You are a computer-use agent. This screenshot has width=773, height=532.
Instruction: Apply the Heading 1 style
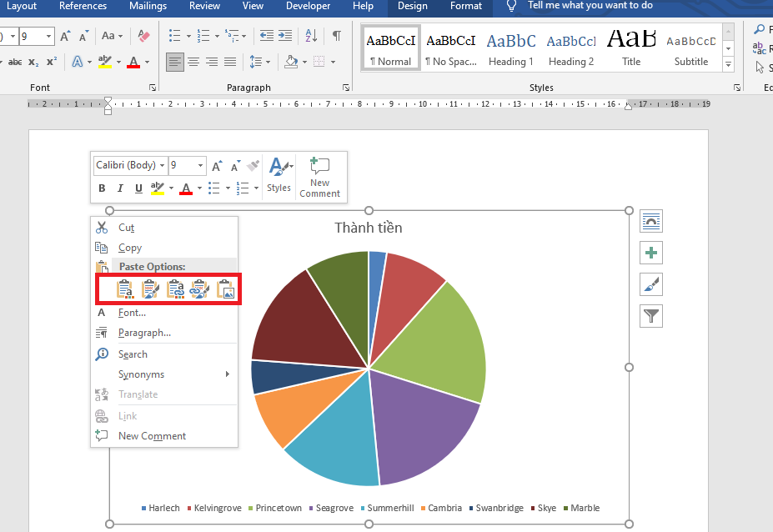click(511, 49)
